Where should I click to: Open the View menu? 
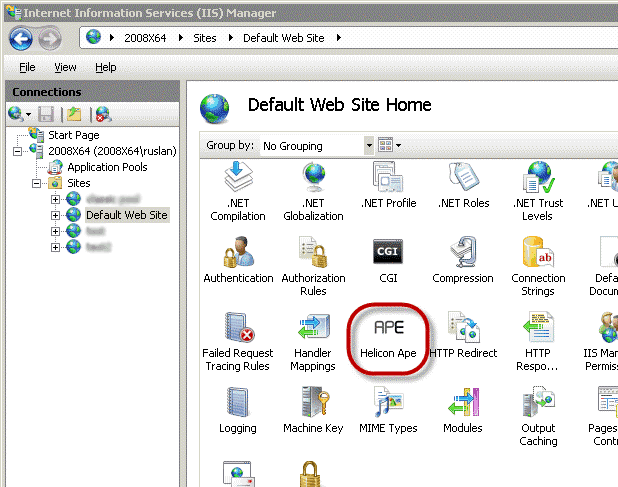(x=65, y=67)
